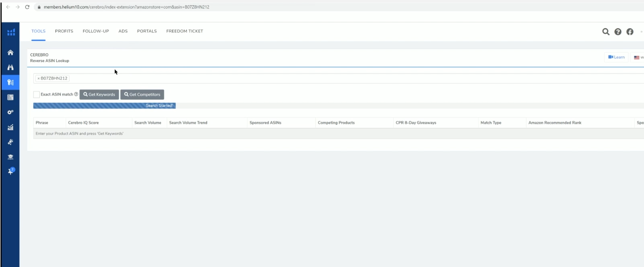
Task: Switch to the PROFITS tab
Action: pyautogui.click(x=64, y=31)
